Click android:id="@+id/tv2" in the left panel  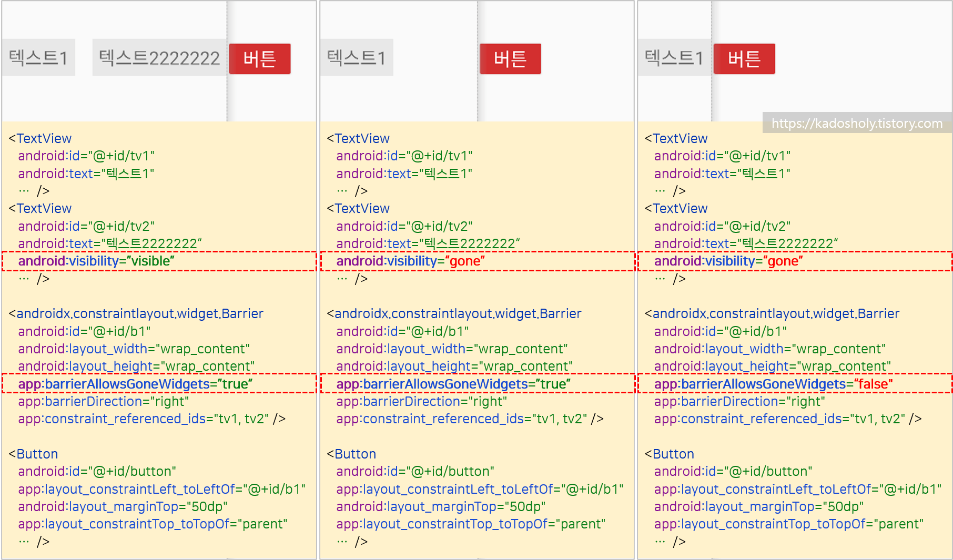[x=86, y=227]
